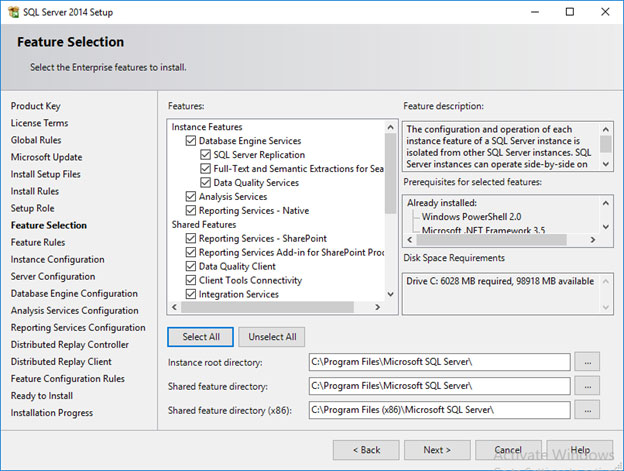Click the SQL Server Setup title bar icon
Image resolution: width=624 pixels, height=471 pixels.
14,12
